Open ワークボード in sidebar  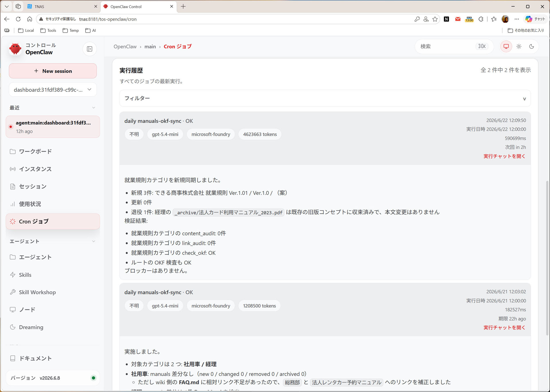click(x=53, y=151)
